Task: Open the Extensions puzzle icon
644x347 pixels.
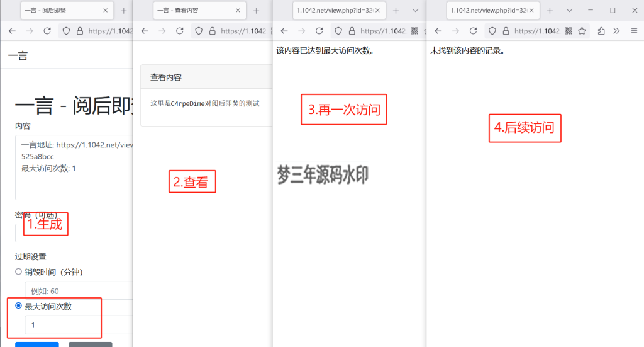Action: [x=601, y=31]
